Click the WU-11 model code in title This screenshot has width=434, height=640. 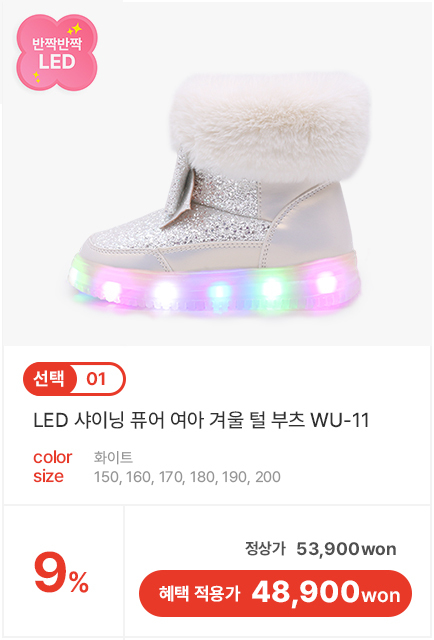(340, 420)
